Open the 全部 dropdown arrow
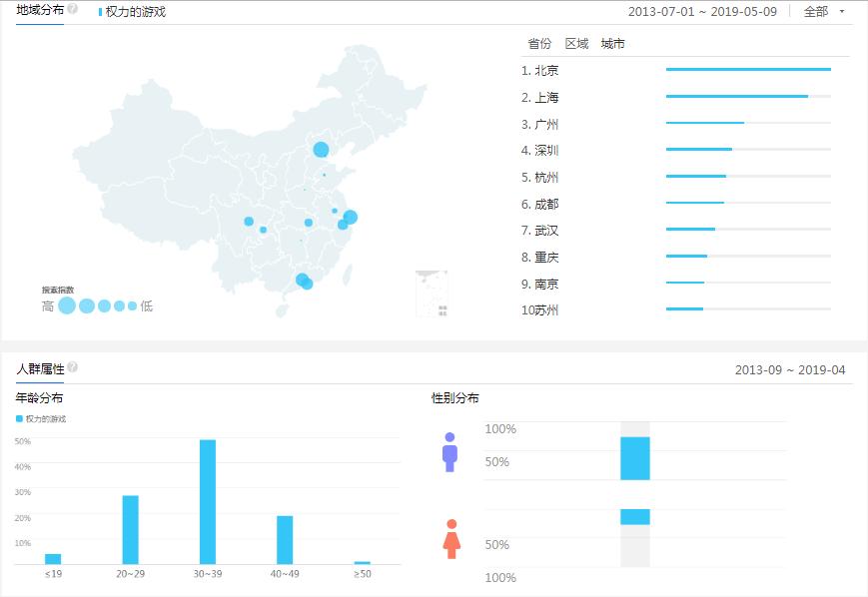The width and height of the screenshot is (868, 597). (x=842, y=12)
